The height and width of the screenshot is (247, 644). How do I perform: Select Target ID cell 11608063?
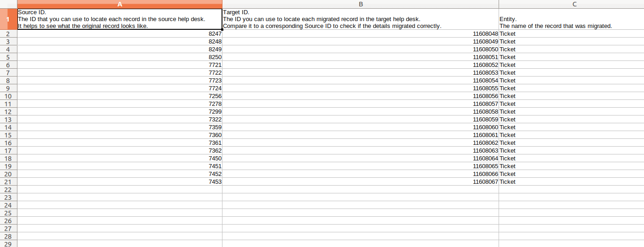tap(361, 151)
